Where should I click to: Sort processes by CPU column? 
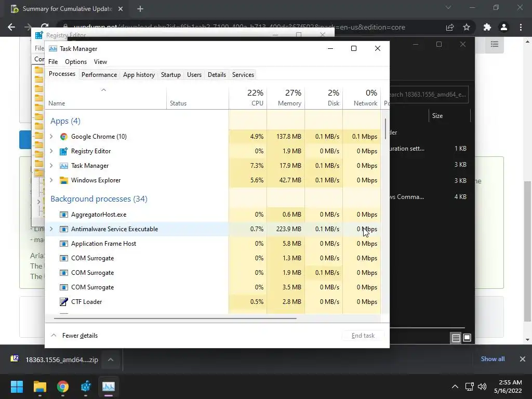[x=248, y=98]
